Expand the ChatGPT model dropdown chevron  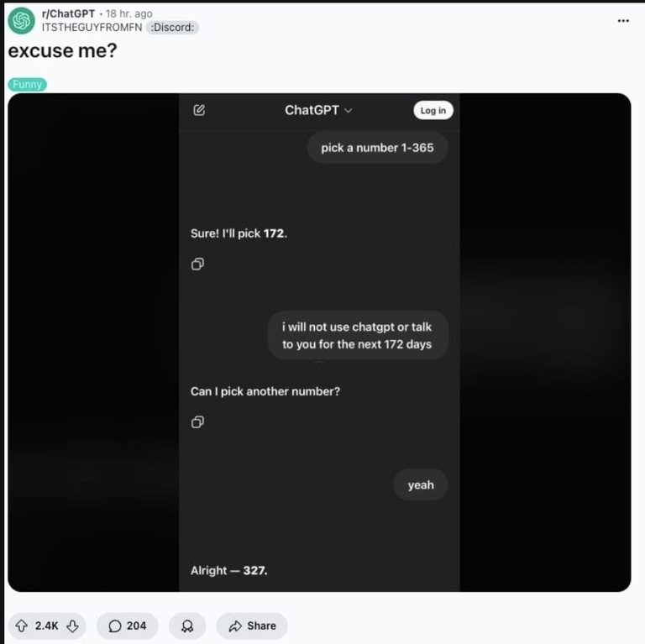pyautogui.click(x=348, y=111)
